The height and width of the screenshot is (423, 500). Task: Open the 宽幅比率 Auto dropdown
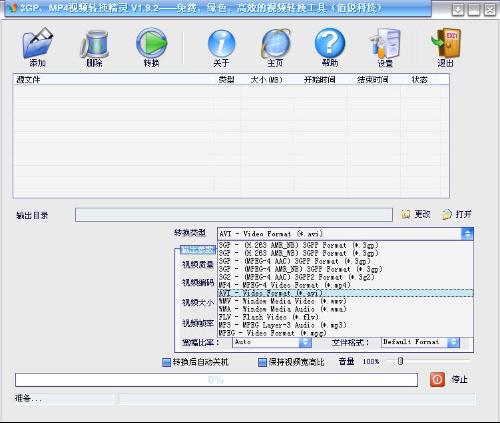[305, 342]
